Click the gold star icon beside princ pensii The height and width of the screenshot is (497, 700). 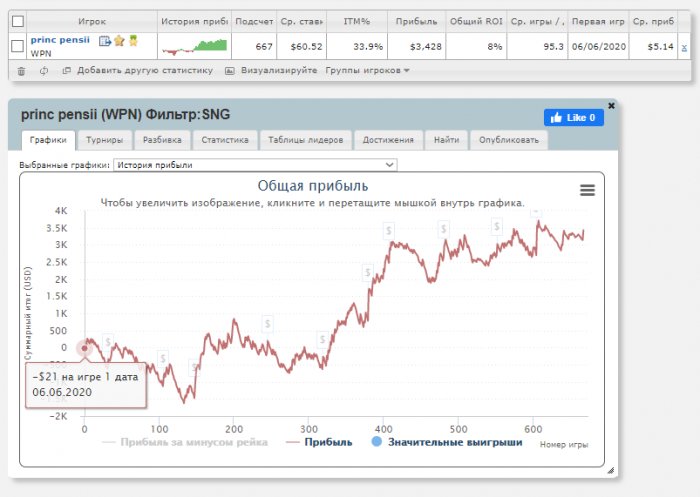click(119, 41)
